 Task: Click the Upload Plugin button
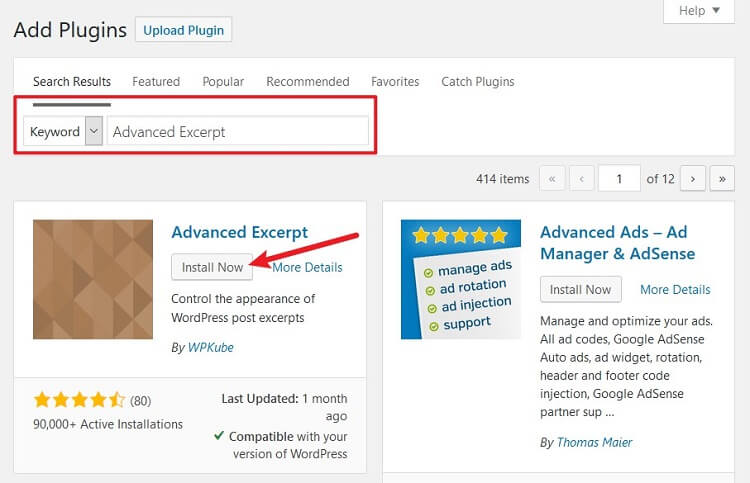[184, 30]
